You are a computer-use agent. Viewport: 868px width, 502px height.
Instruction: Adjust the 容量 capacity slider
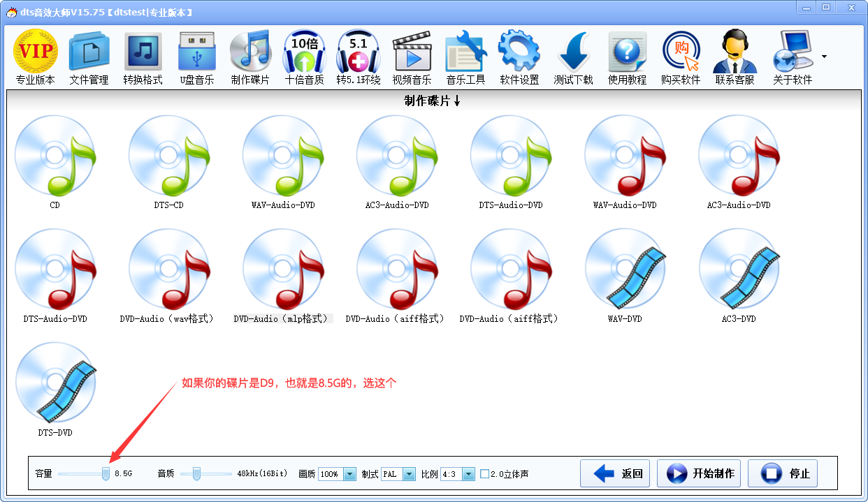[105, 473]
